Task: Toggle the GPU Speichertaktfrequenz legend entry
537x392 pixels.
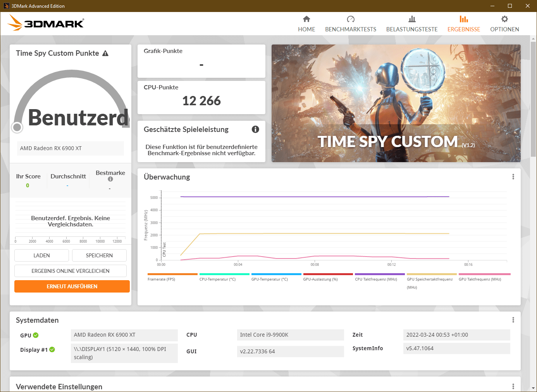Action: click(x=432, y=281)
